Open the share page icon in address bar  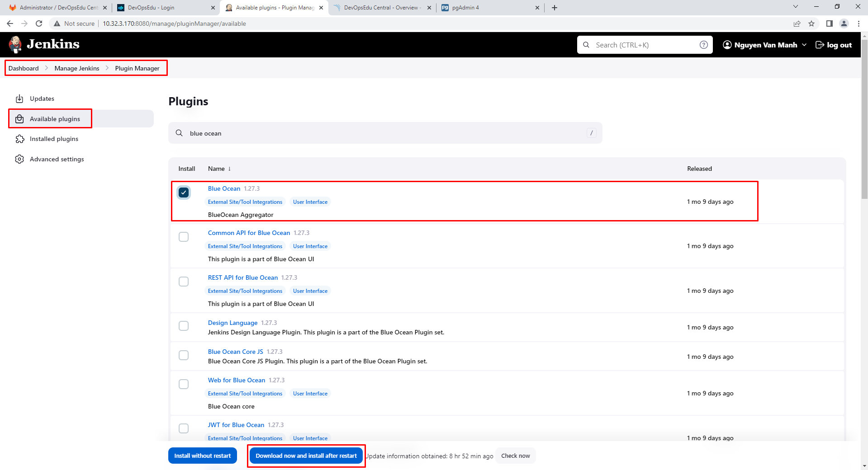click(x=797, y=23)
